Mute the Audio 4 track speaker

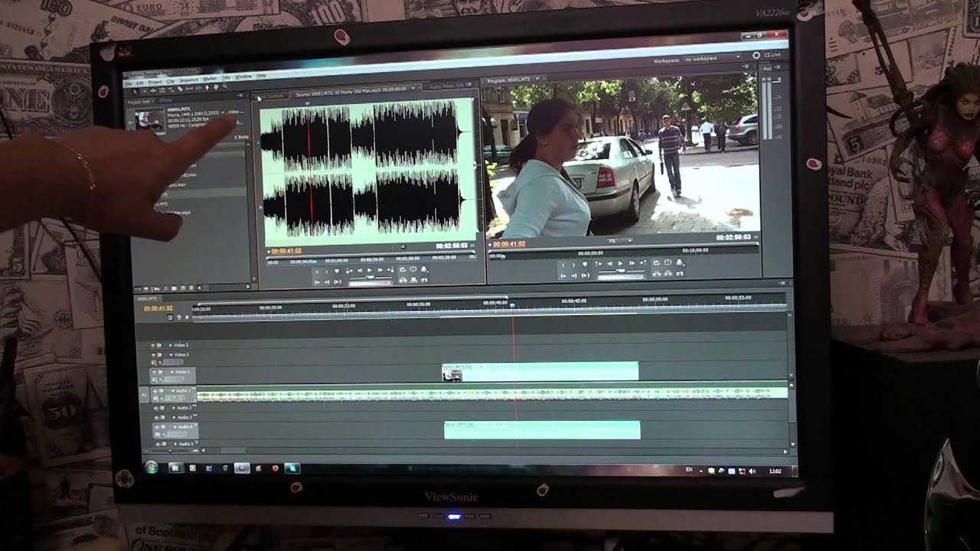point(158,427)
